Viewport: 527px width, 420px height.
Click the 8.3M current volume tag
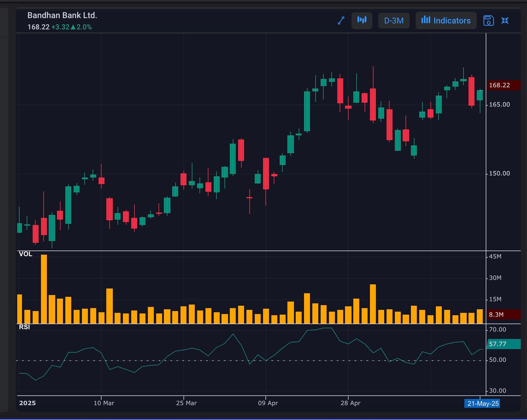pos(503,315)
